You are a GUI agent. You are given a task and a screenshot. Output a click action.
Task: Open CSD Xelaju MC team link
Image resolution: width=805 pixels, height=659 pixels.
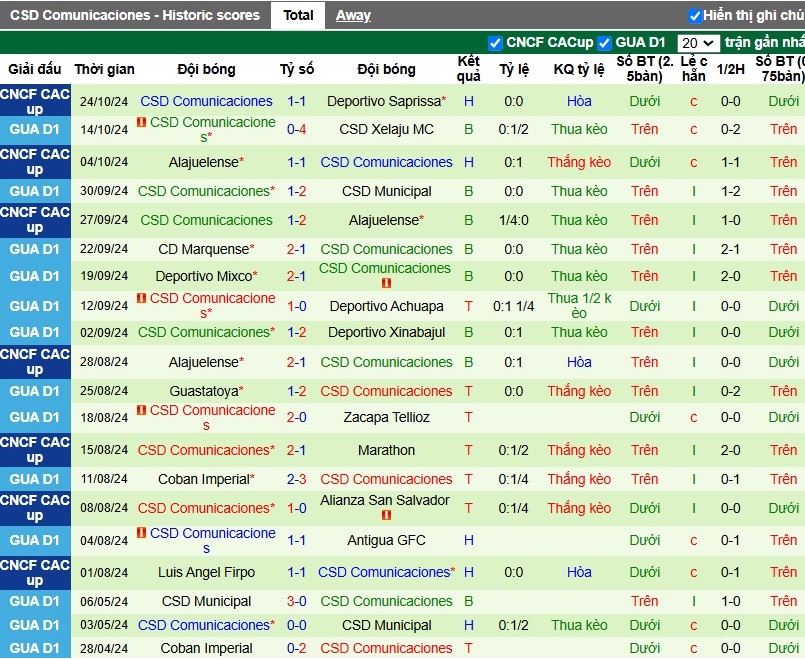pos(386,129)
